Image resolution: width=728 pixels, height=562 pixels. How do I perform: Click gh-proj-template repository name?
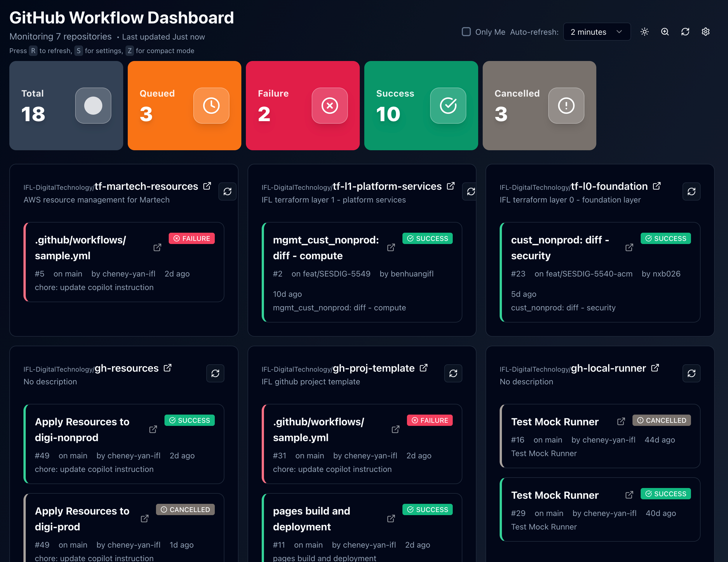point(374,368)
